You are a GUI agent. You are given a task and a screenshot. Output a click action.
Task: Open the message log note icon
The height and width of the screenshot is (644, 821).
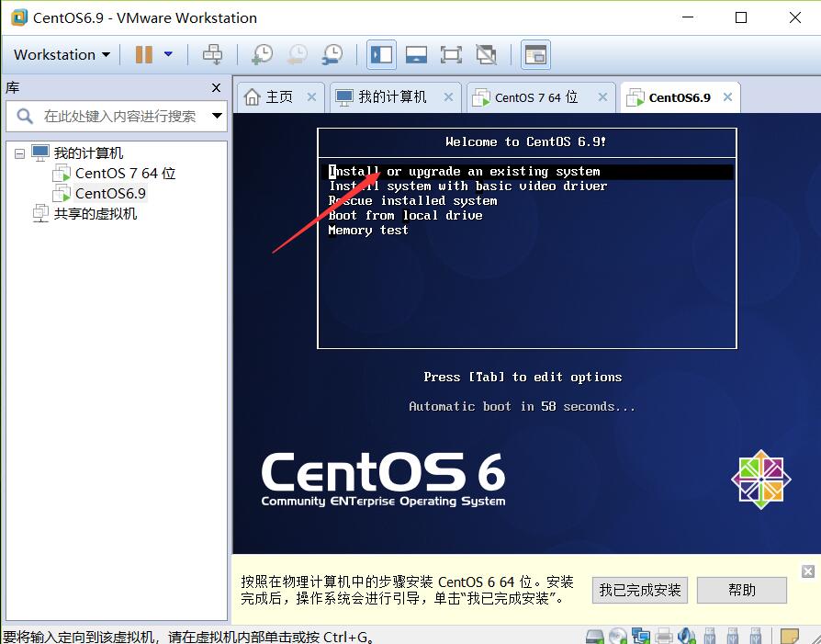790,636
